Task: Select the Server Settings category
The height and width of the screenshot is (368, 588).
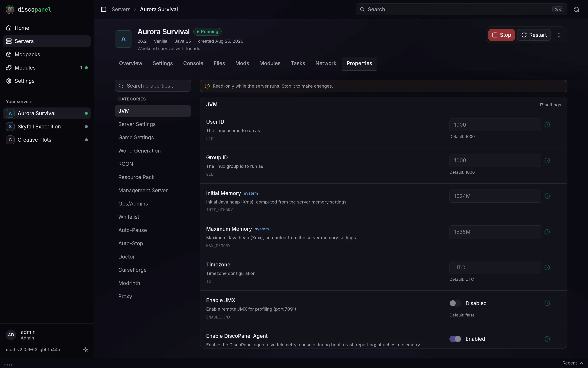Action: point(153,124)
